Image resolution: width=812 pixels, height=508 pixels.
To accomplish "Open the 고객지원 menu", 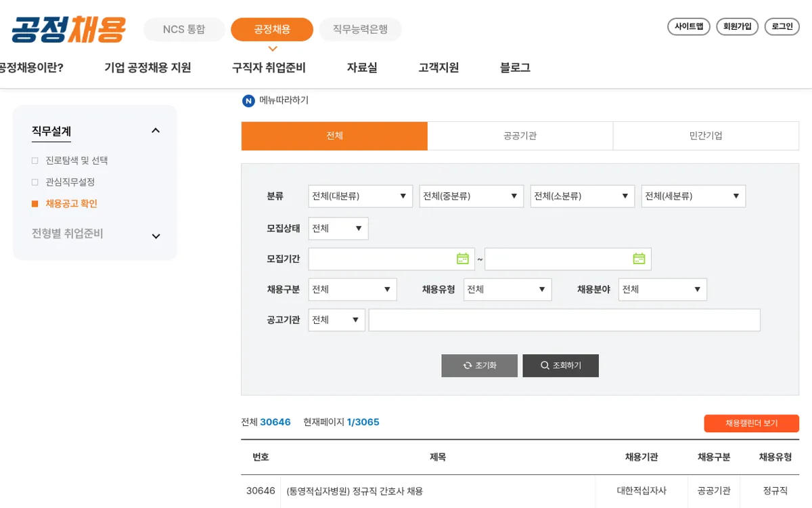I will tap(438, 68).
